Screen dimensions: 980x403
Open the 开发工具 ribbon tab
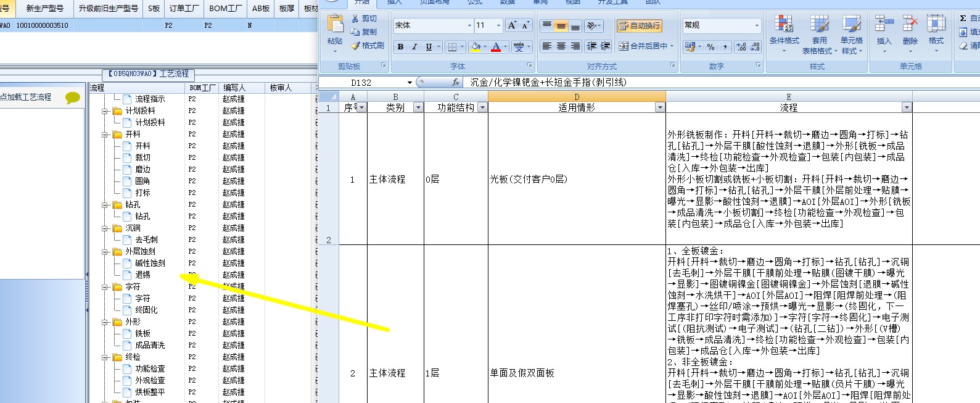click(613, 2)
